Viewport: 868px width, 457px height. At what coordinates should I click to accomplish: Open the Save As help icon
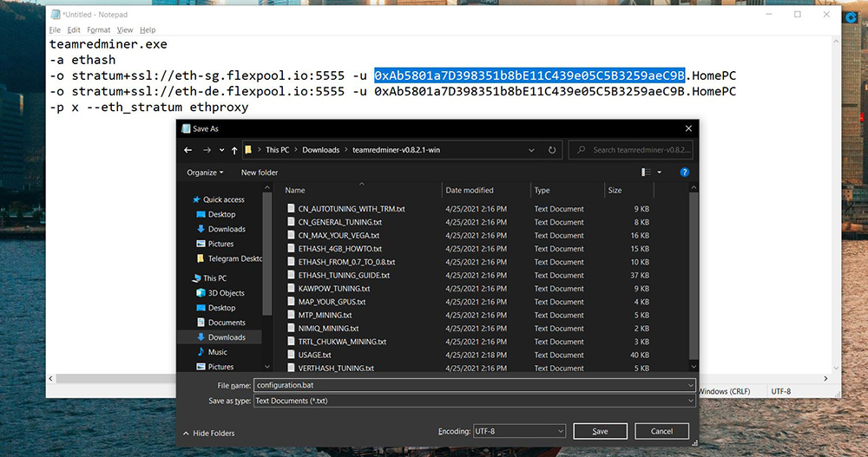(x=684, y=173)
